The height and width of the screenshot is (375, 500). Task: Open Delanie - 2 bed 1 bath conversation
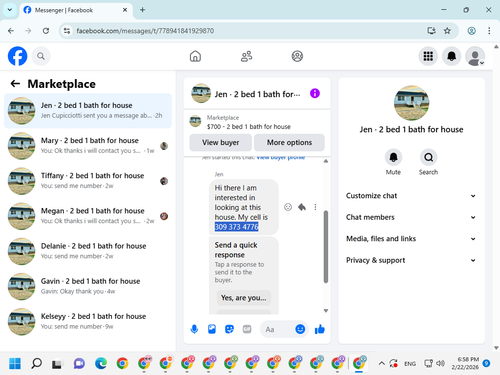coord(88,251)
